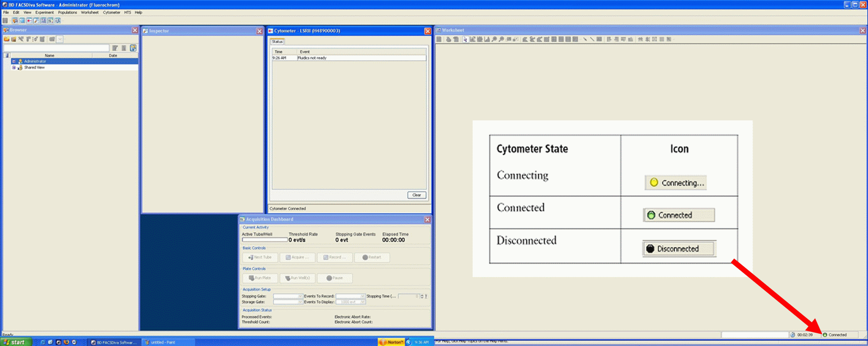The height and width of the screenshot is (346, 868).
Task: Select the Administrator row in Browser
Action: pyautogui.click(x=74, y=61)
